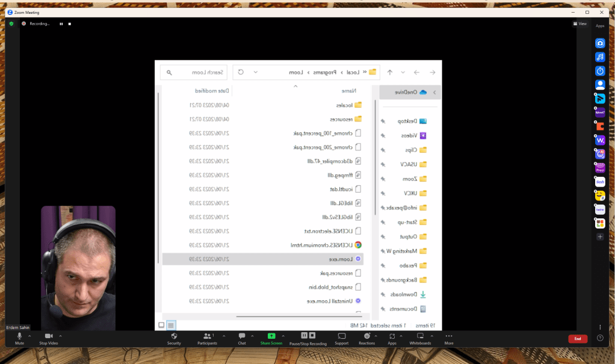Expand the caret beside Apps

coord(401,336)
